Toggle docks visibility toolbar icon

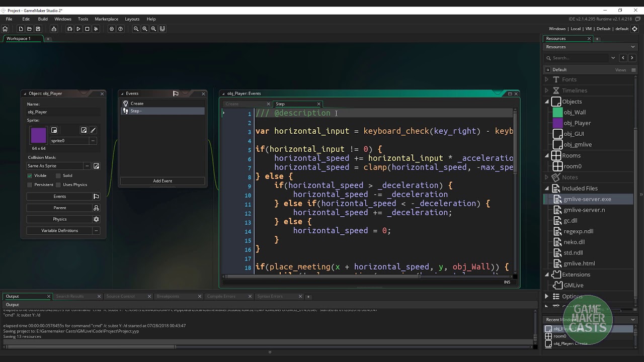coord(163,29)
